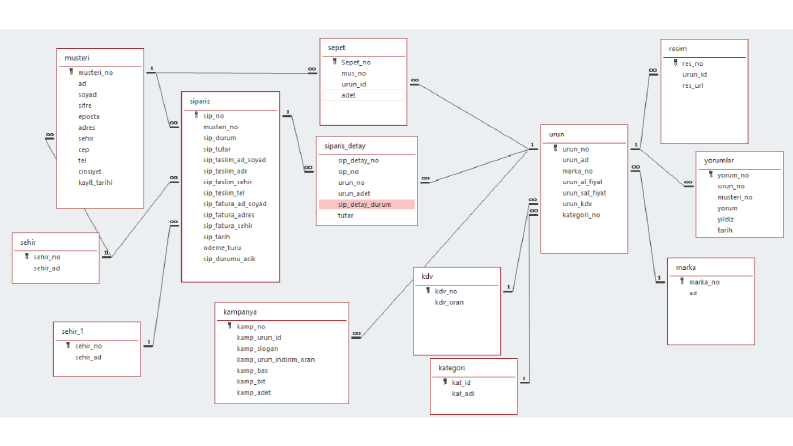Select the resim table header

pyautogui.click(x=678, y=49)
